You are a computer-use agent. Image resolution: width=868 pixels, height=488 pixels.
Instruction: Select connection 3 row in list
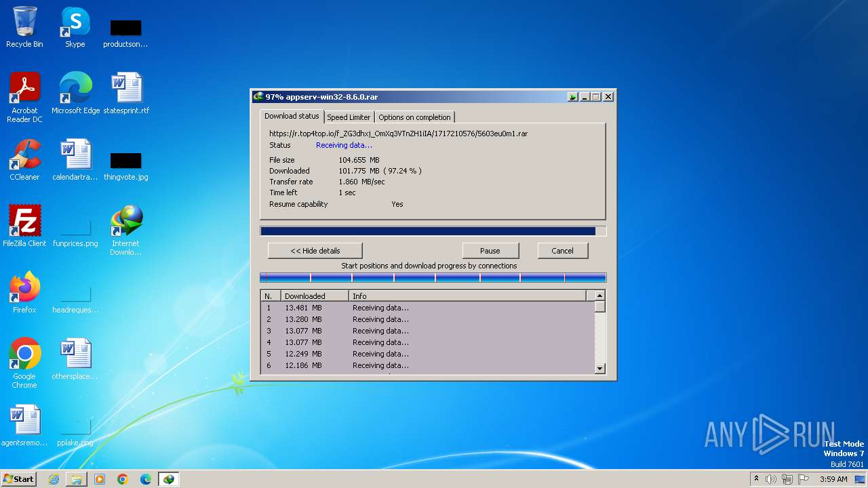[x=428, y=331]
